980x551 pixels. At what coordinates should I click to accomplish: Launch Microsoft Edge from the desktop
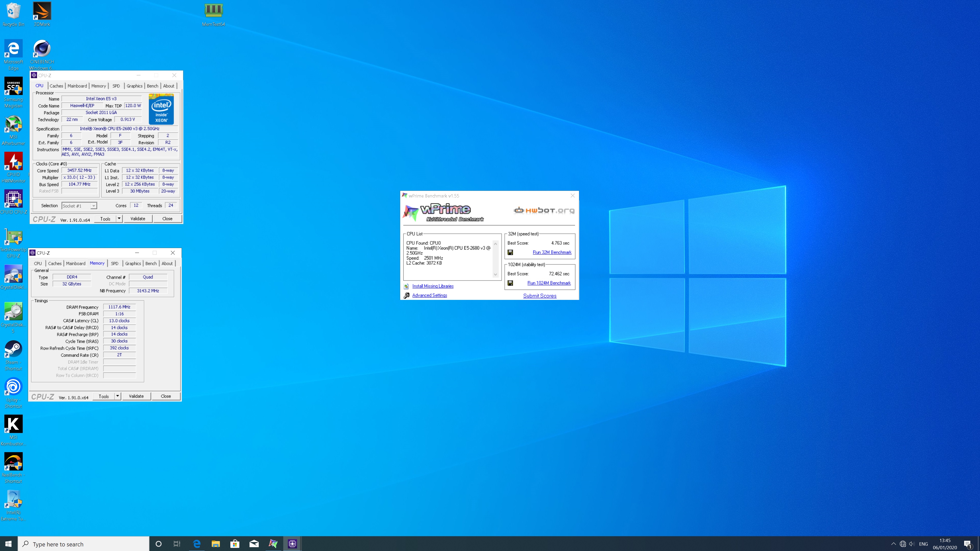pos(13,55)
